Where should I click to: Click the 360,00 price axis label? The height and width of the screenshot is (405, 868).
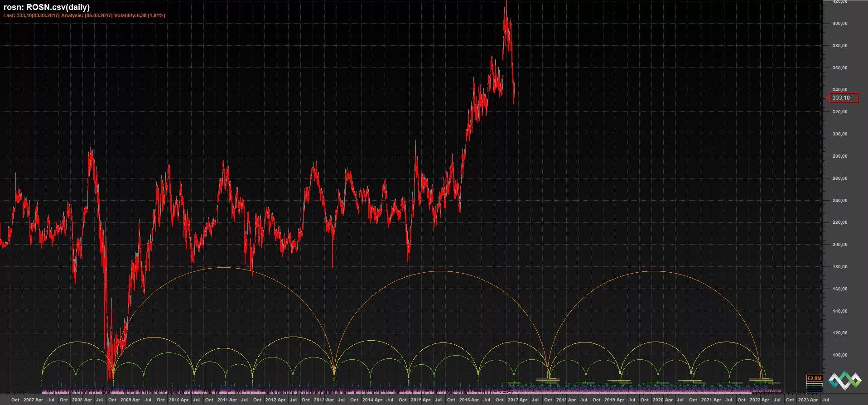point(839,68)
